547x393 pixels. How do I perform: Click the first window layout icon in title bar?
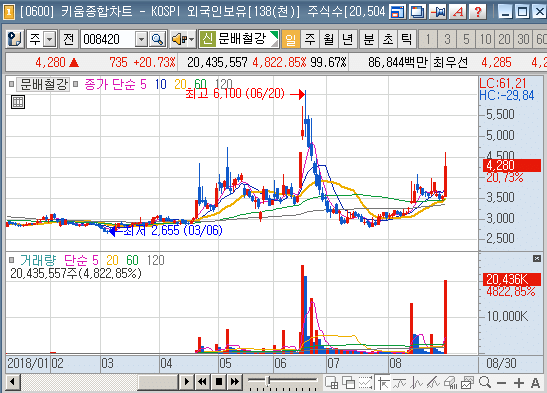[x=397, y=12]
